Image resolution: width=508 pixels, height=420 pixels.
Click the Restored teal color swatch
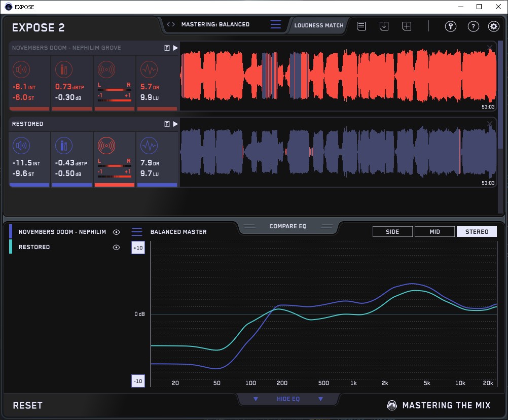(11, 247)
